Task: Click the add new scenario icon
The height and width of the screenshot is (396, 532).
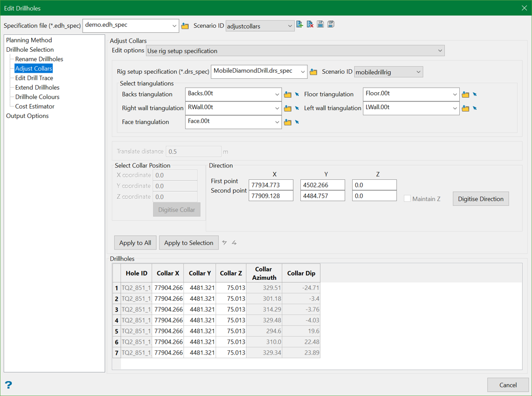Action: 300,25
